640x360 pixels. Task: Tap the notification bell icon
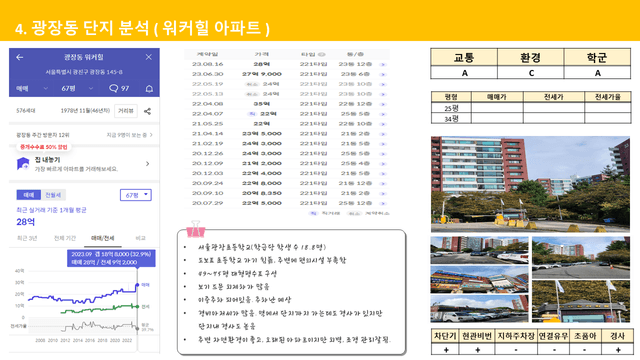[149, 89]
